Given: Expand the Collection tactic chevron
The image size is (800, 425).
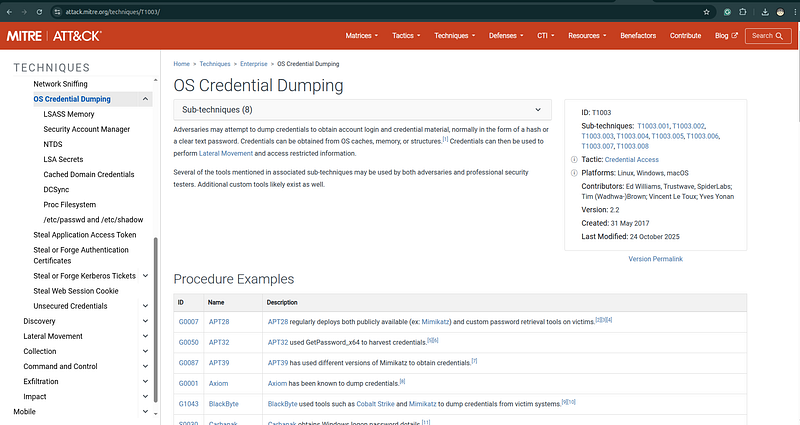Looking at the screenshot, I should (x=145, y=351).
